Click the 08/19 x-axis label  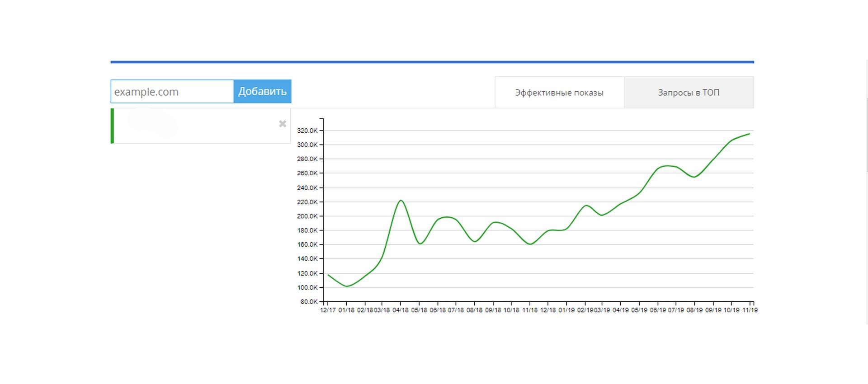(x=695, y=310)
